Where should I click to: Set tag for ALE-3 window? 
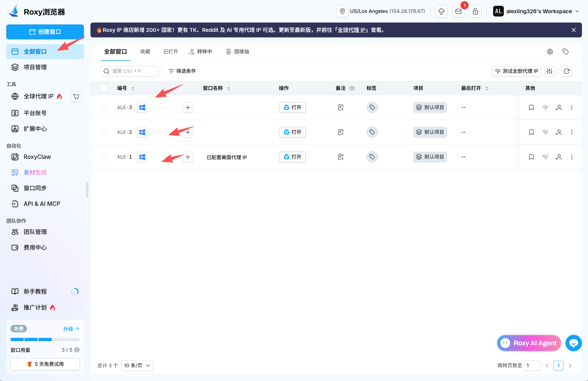tap(372, 107)
